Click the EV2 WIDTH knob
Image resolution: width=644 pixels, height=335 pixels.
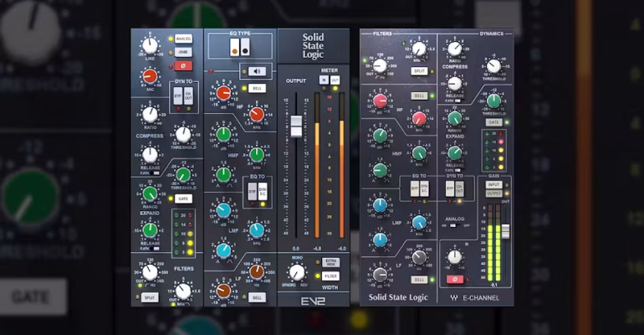(x=297, y=271)
